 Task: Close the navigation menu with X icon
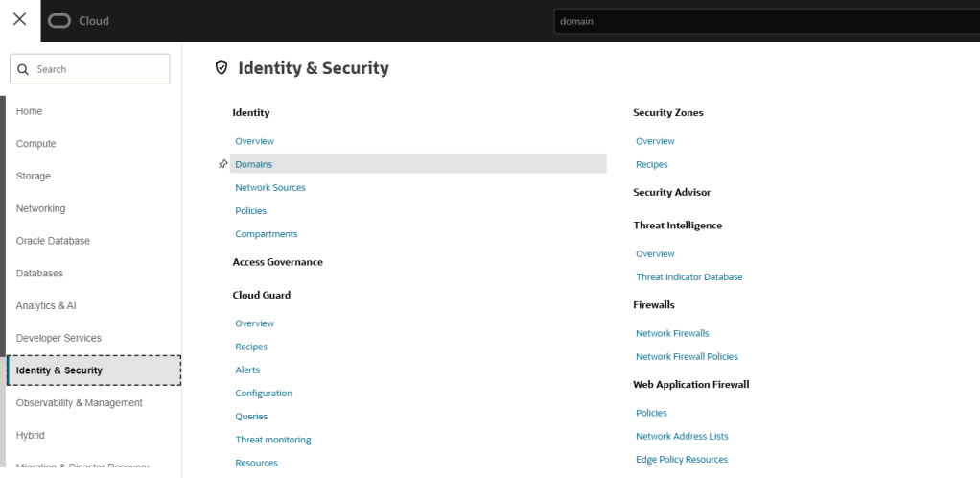click(19, 20)
